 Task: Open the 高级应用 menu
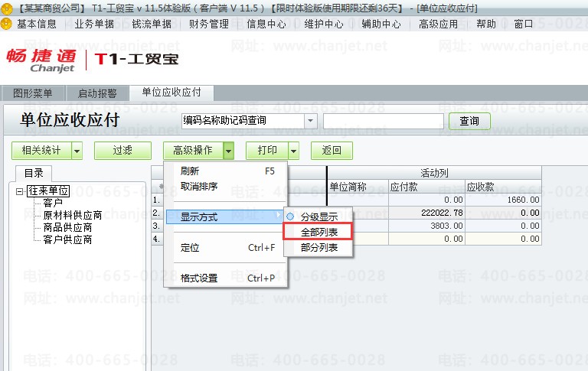pos(439,24)
